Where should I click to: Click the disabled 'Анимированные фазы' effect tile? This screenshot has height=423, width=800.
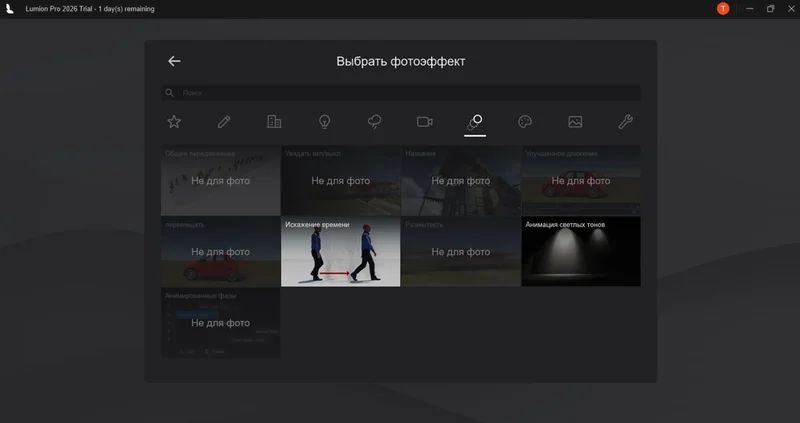pyautogui.click(x=220, y=322)
